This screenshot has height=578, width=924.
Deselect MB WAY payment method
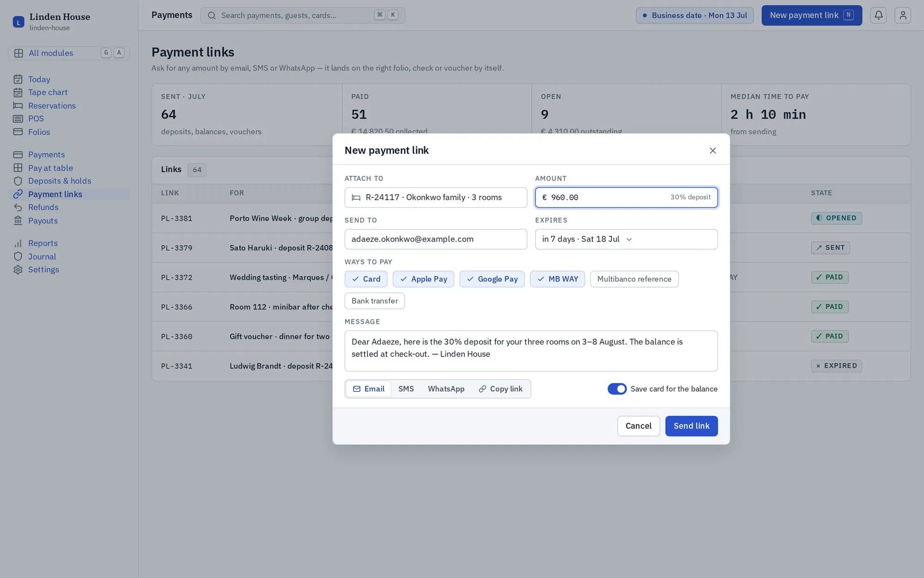point(557,279)
